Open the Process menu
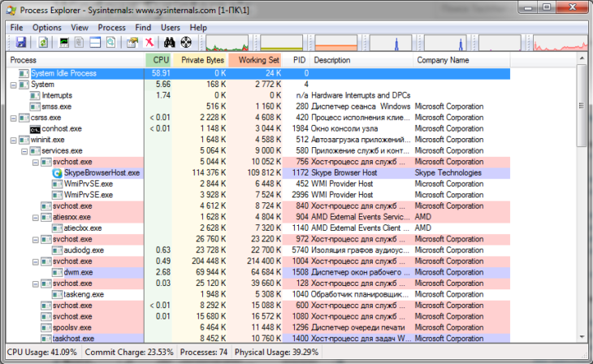593x364 pixels. coord(111,28)
